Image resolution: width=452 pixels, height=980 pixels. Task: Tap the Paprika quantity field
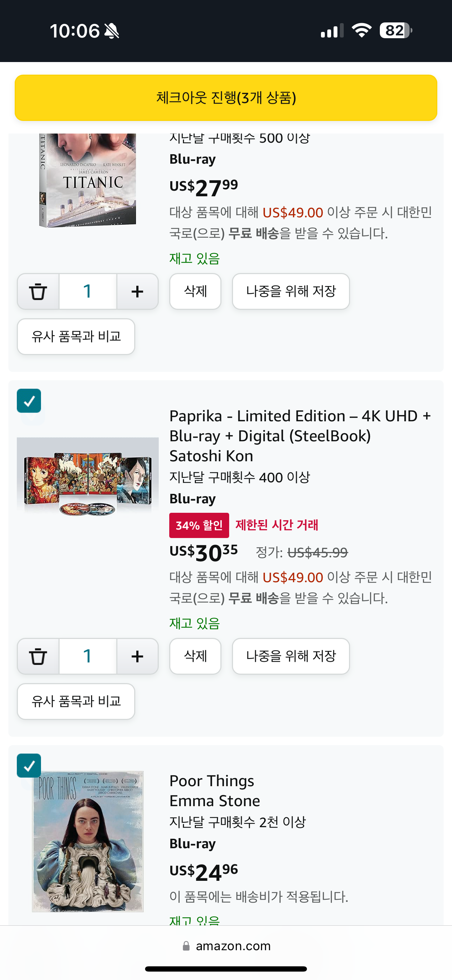[88, 656]
